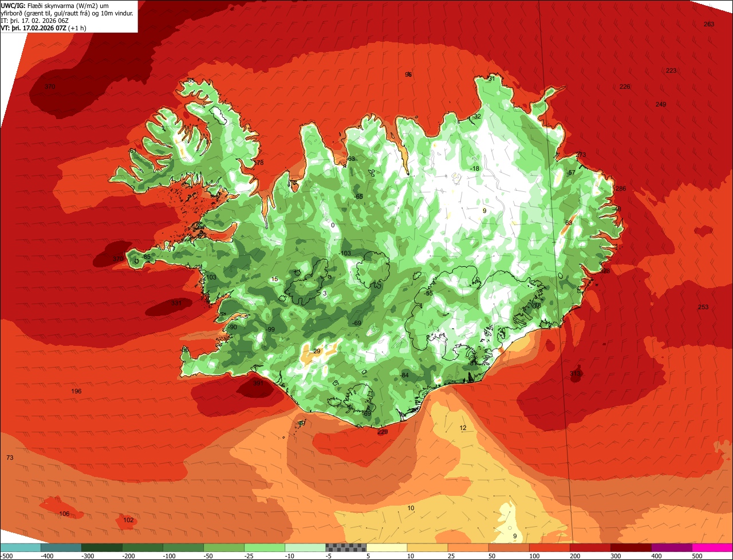Click the map value '263' in the top-right sea
The image size is (733, 560).
click(x=709, y=24)
